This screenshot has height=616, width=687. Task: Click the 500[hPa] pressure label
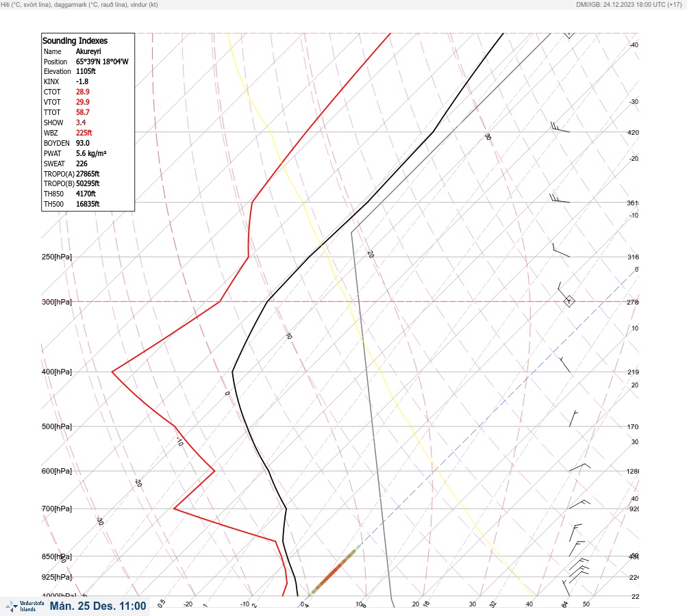pyautogui.click(x=57, y=426)
